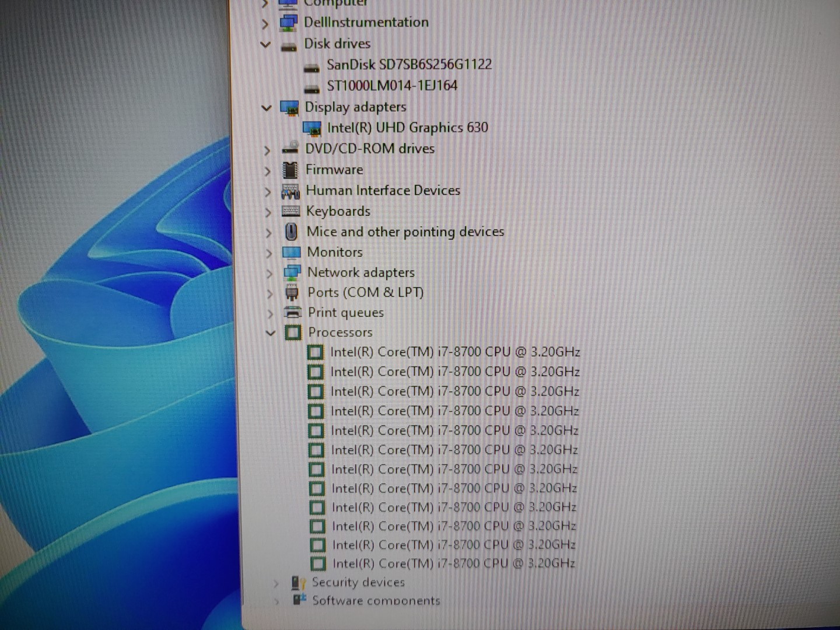Expand the Software components node
Screen dimensions: 840x630
pyautogui.click(x=277, y=601)
